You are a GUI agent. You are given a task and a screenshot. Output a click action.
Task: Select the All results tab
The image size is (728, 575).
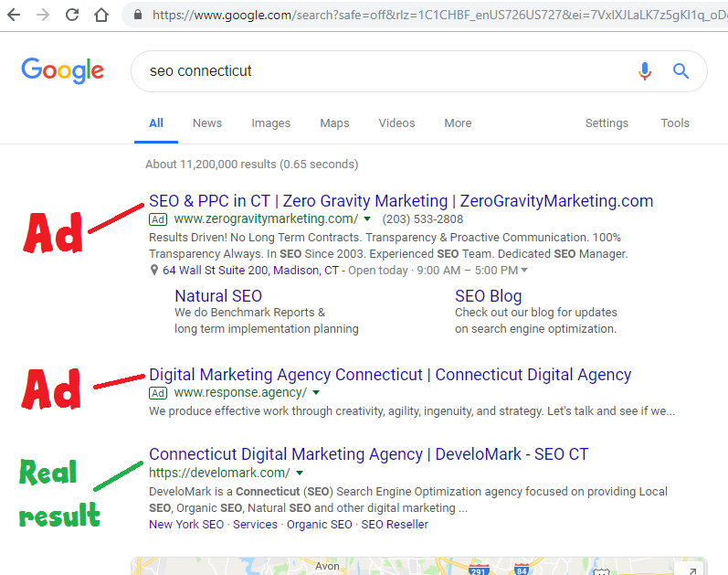tap(156, 123)
